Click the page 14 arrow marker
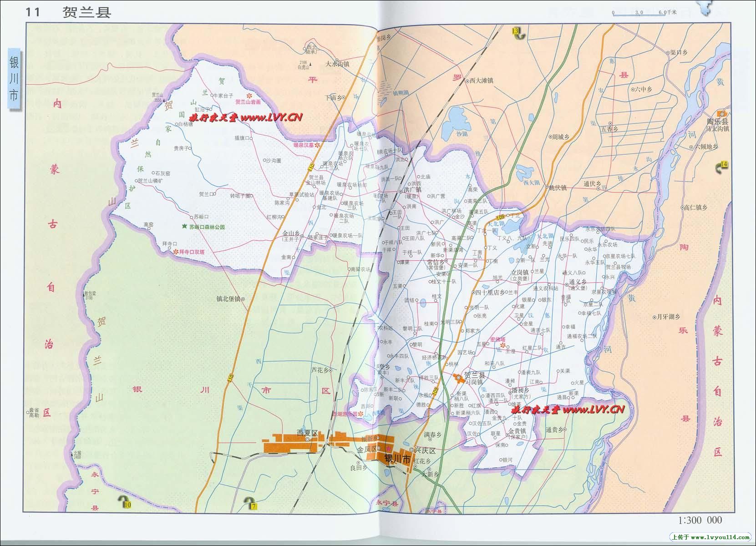Viewport: 756px width, 546px height. (x=722, y=167)
